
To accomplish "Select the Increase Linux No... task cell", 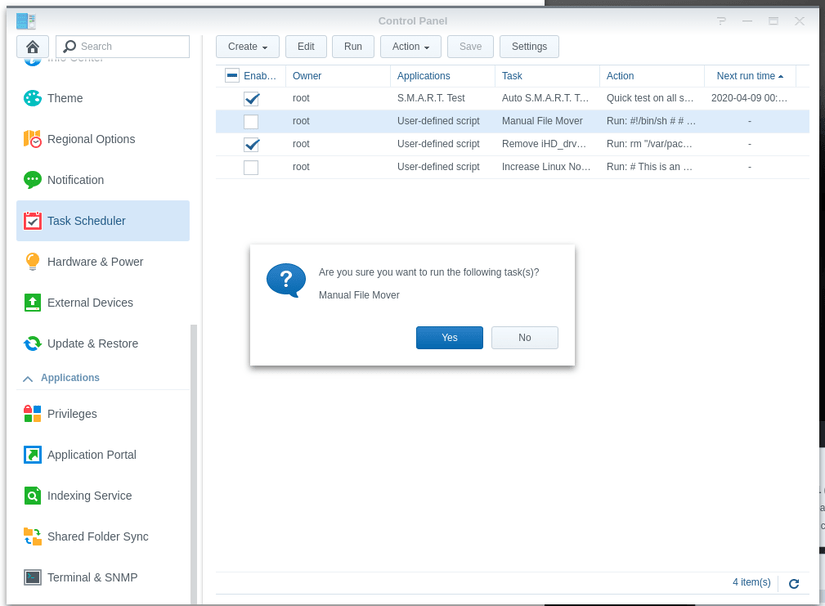I will (546, 167).
